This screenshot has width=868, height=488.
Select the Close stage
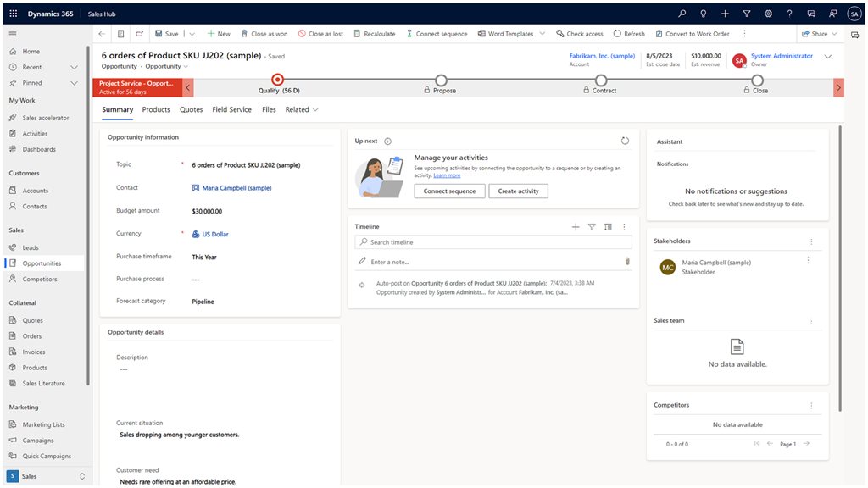tap(757, 80)
